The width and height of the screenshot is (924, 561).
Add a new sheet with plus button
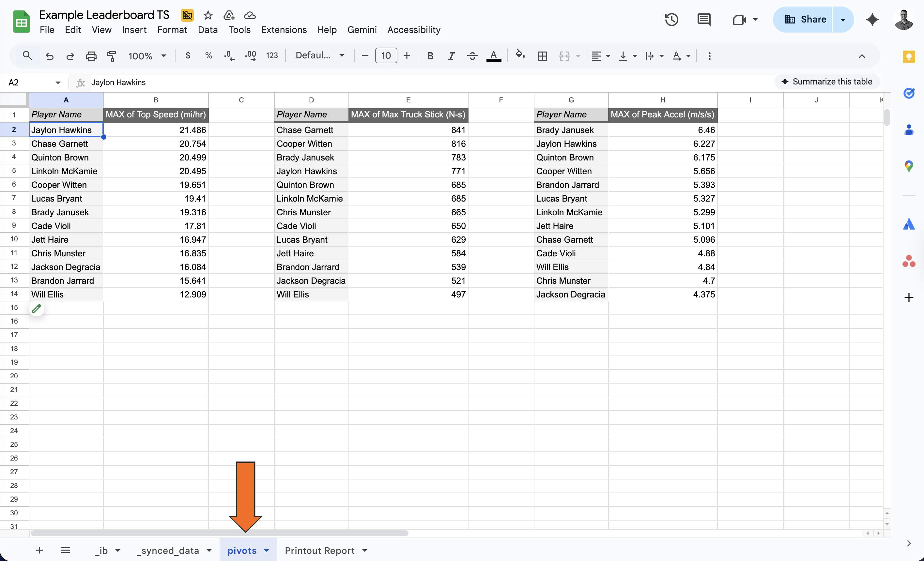pos(39,550)
